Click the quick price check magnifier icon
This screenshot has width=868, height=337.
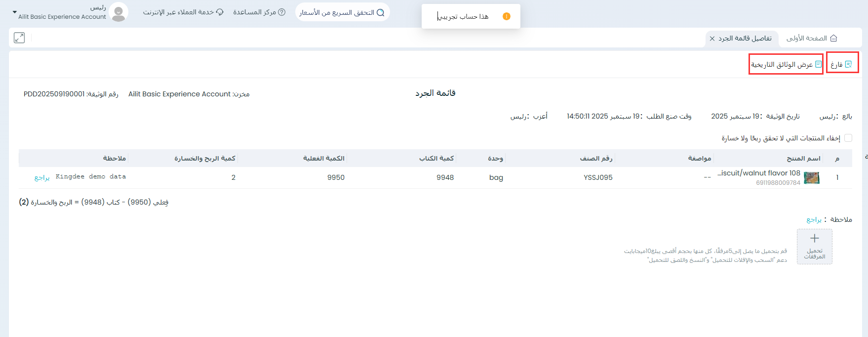(x=380, y=12)
